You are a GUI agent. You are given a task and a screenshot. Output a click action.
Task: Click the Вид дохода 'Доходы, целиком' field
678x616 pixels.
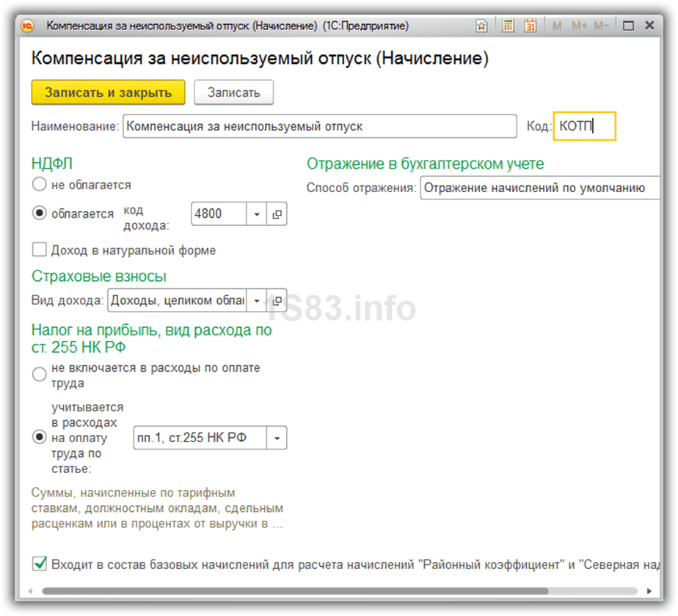click(177, 301)
